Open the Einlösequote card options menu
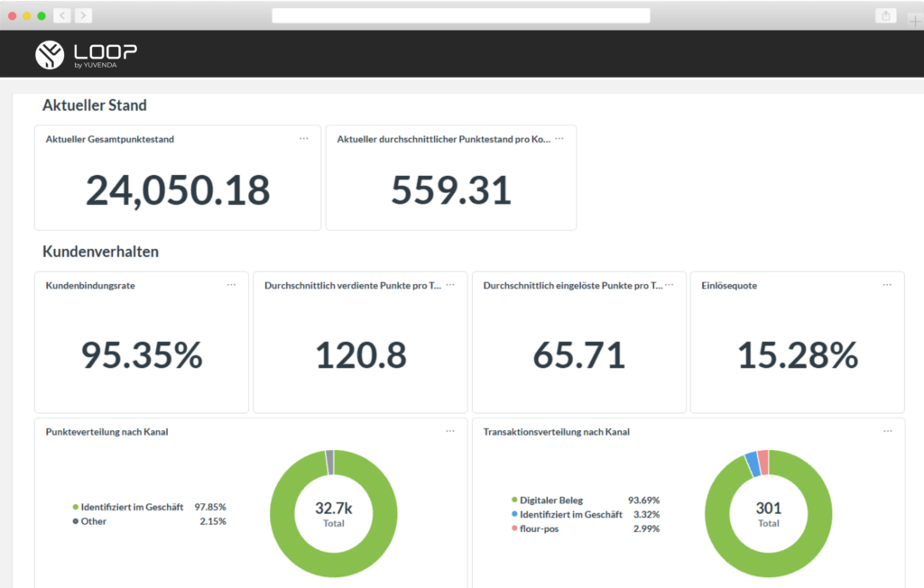This screenshot has height=588, width=924. click(887, 285)
